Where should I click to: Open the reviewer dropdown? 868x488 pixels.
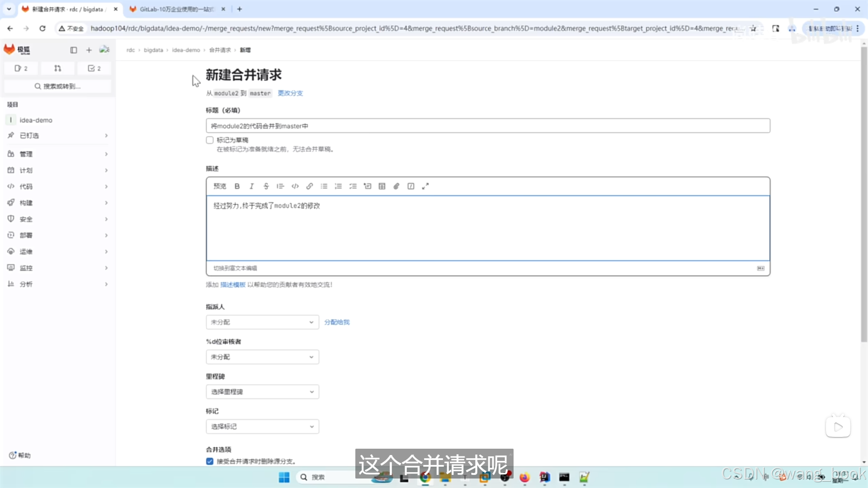262,357
